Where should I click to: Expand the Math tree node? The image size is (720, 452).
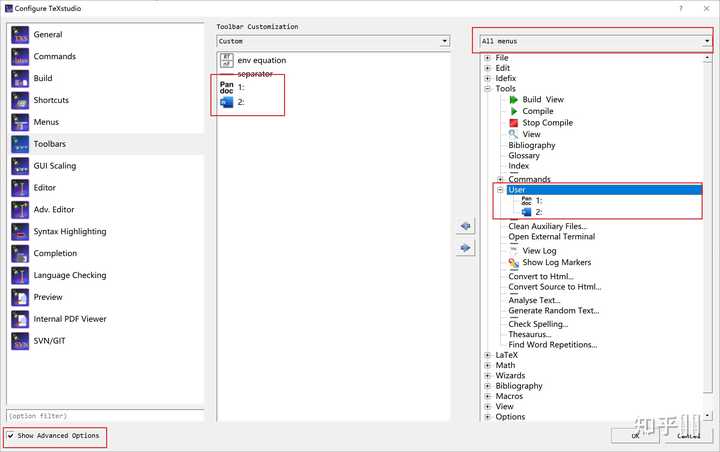pyautogui.click(x=488, y=366)
